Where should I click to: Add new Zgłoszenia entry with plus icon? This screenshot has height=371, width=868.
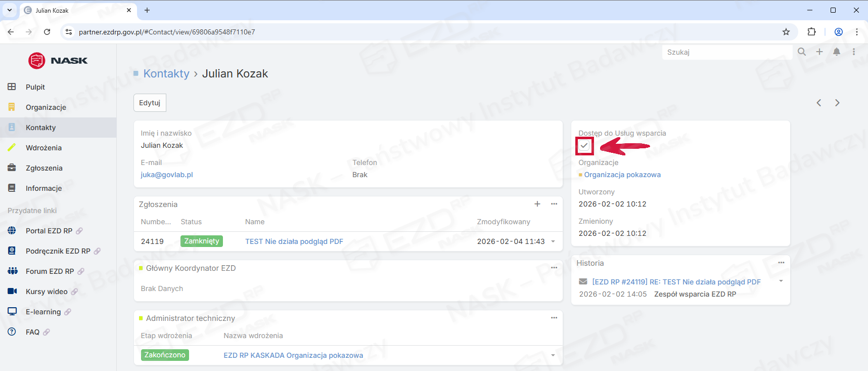click(x=537, y=204)
